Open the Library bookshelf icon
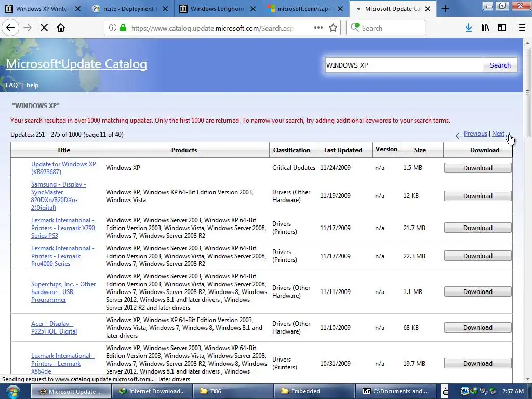Image resolution: width=532 pixels, height=399 pixels. coord(486,28)
